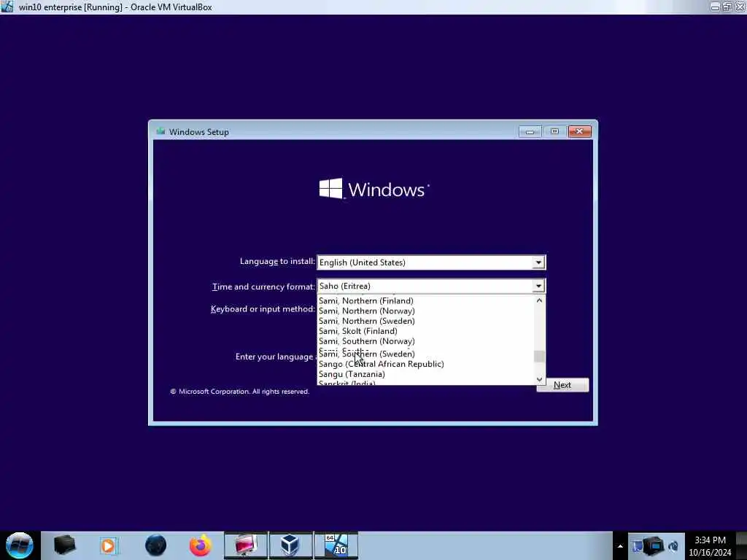The height and width of the screenshot is (560, 747).
Task: Show hidden tray icons arrow
Action: tap(620, 546)
